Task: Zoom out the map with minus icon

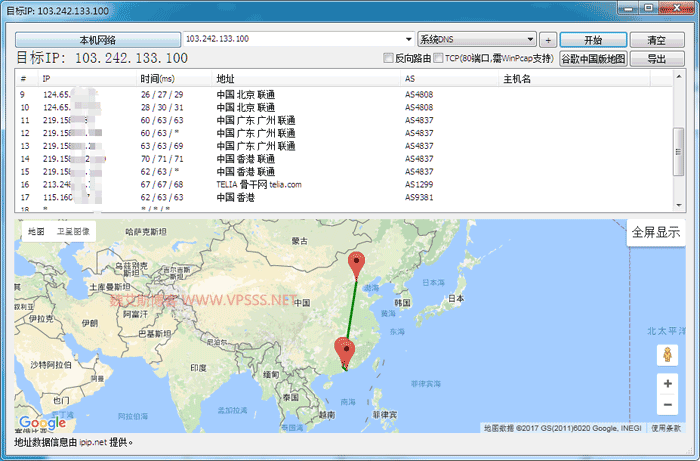Action: point(667,404)
